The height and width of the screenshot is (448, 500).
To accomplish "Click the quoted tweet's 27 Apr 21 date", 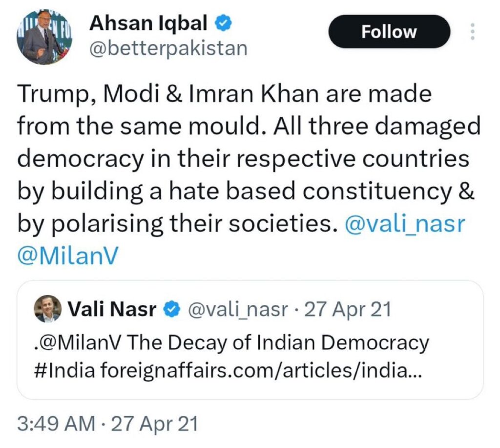I will point(348,309).
